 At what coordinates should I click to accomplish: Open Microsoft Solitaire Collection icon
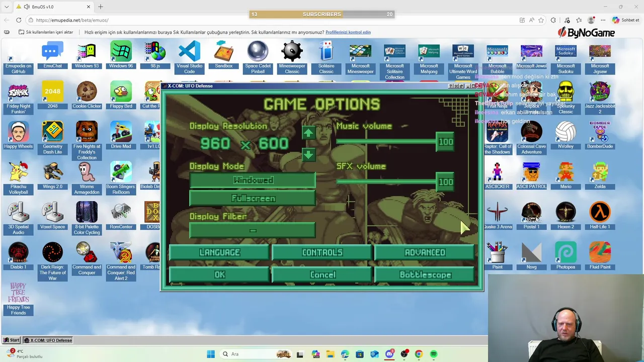[x=394, y=60]
